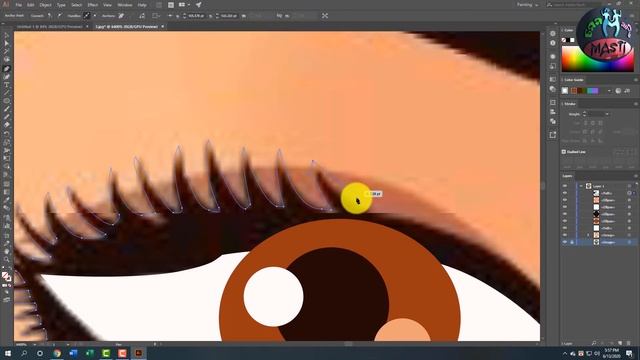Click the Stroke panel title
This screenshot has width=640, height=360.
click(570, 104)
